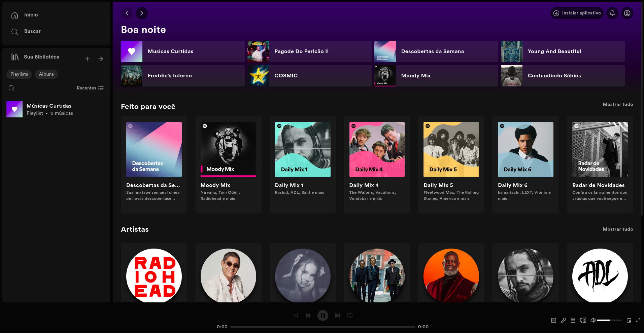Click Sua Bibliotéca label

pyautogui.click(x=41, y=57)
